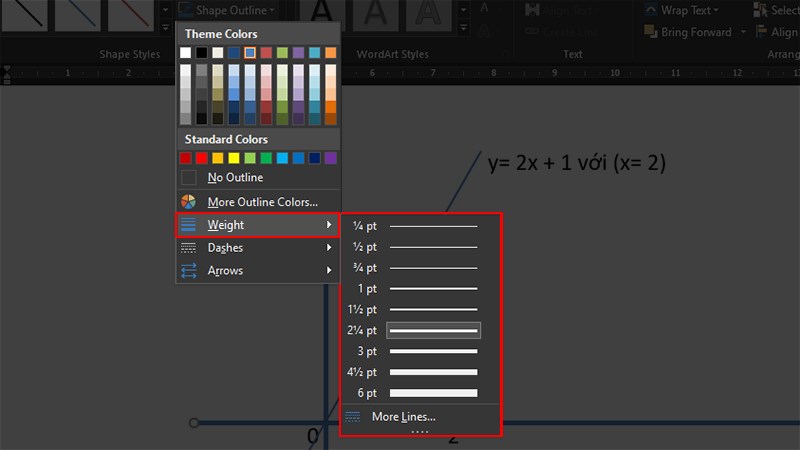Select the No Outline option box

[188, 178]
